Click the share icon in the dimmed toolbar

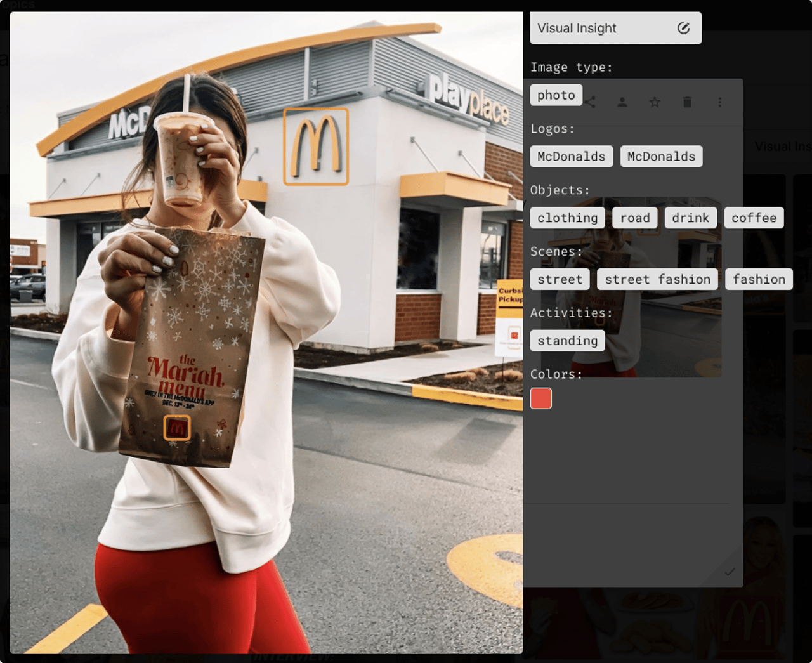click(591, 102)
